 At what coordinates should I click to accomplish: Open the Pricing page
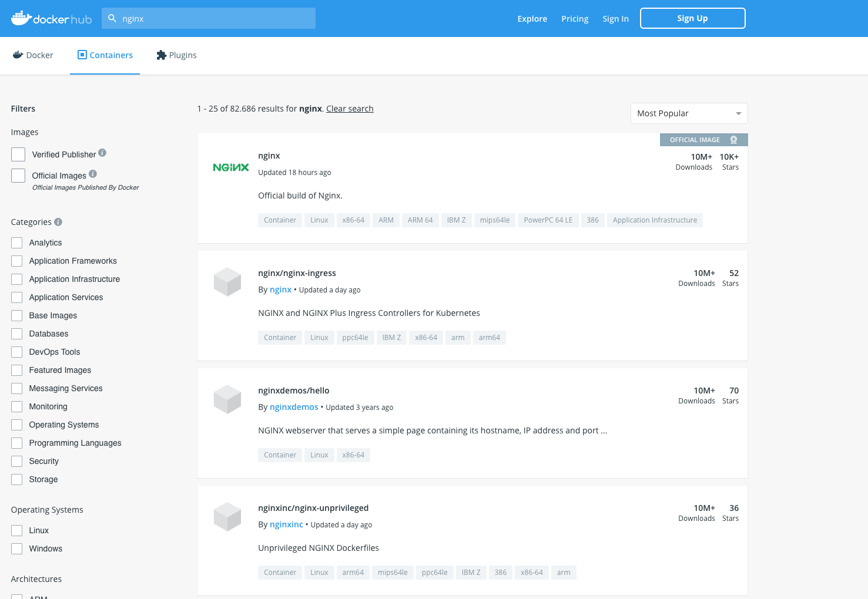pyautogui.click(x=574, y=18)
